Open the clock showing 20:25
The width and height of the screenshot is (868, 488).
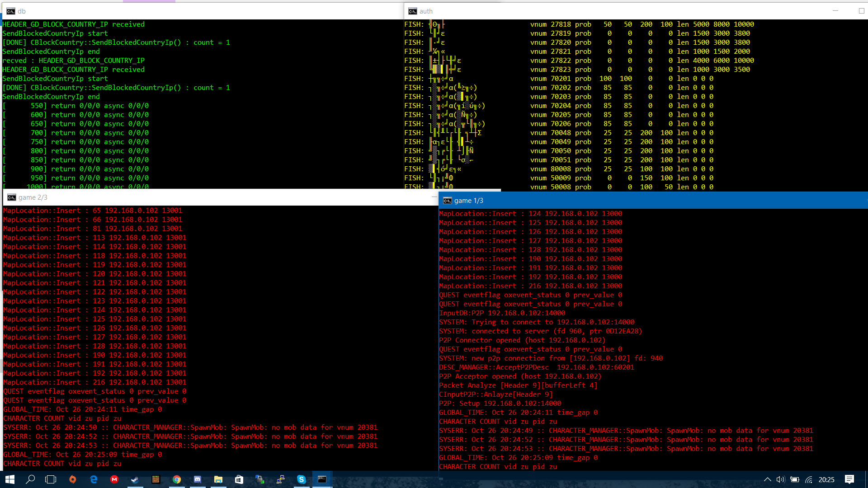coord(826,479)
